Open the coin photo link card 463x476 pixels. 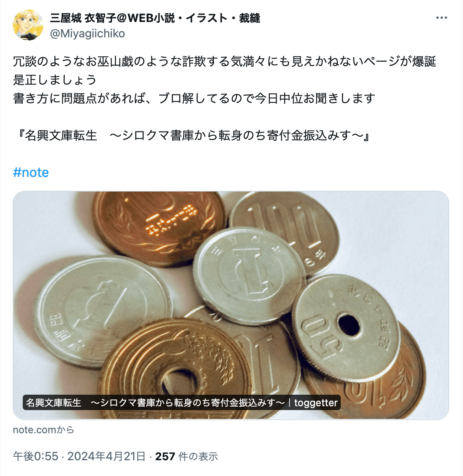pyautogui.click(x=231, y=305)
